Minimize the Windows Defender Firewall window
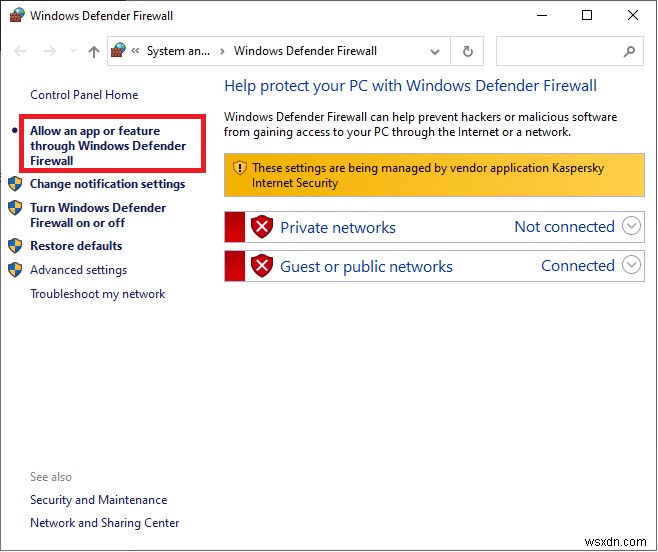The height and width of the screenshot is (552, 658). click(x=542, y=16)
